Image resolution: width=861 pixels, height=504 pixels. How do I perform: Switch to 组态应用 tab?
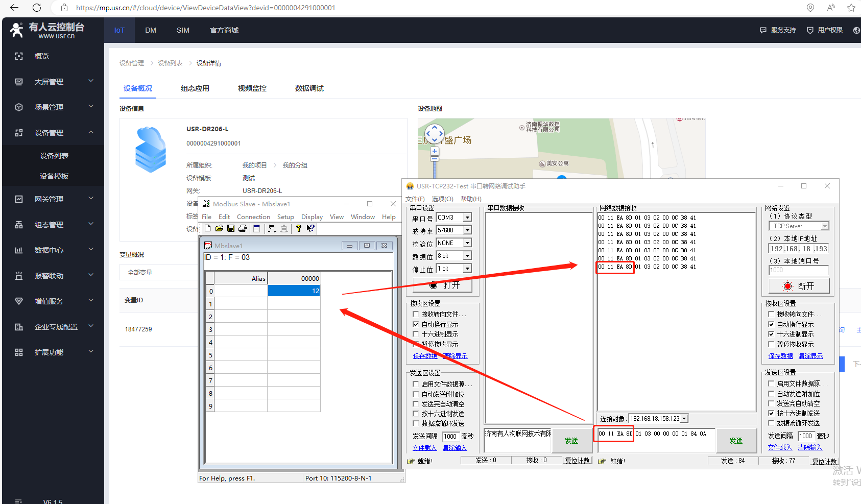tap(195, 88)
